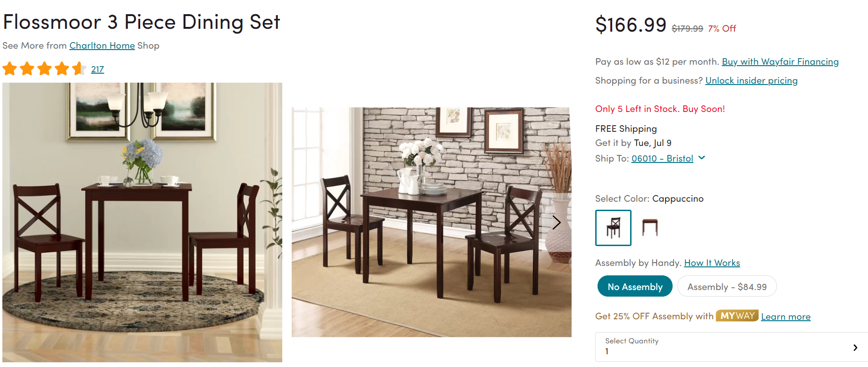Change zip code 06010 - Bristol
Screen dimensions: 868x367
(662, 159)
